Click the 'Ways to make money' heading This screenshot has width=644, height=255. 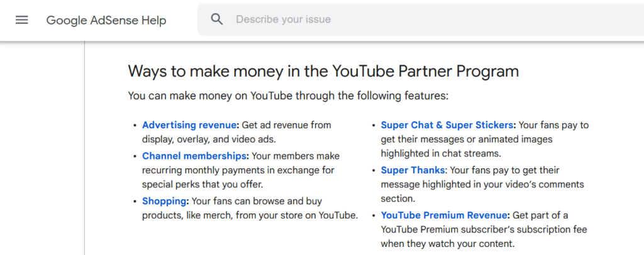click(323, 71)
